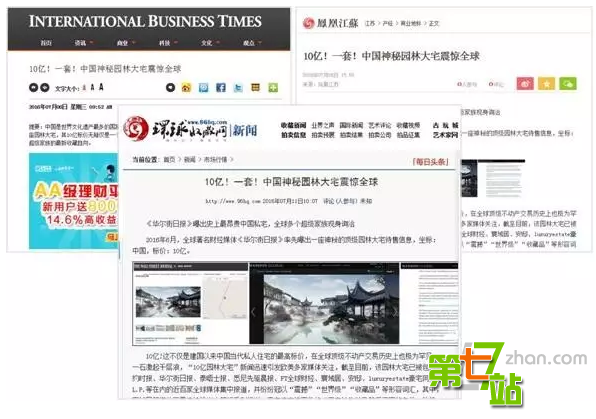
Task: Click the article thumbnail on the 凤凰江苏 page
Action: [493, 178]
